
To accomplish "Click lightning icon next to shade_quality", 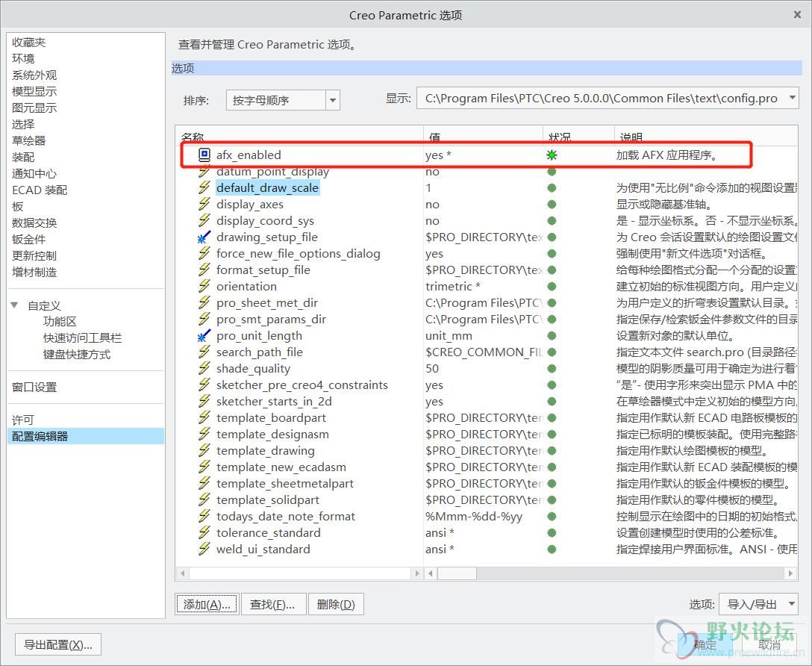I will point(204,368).
